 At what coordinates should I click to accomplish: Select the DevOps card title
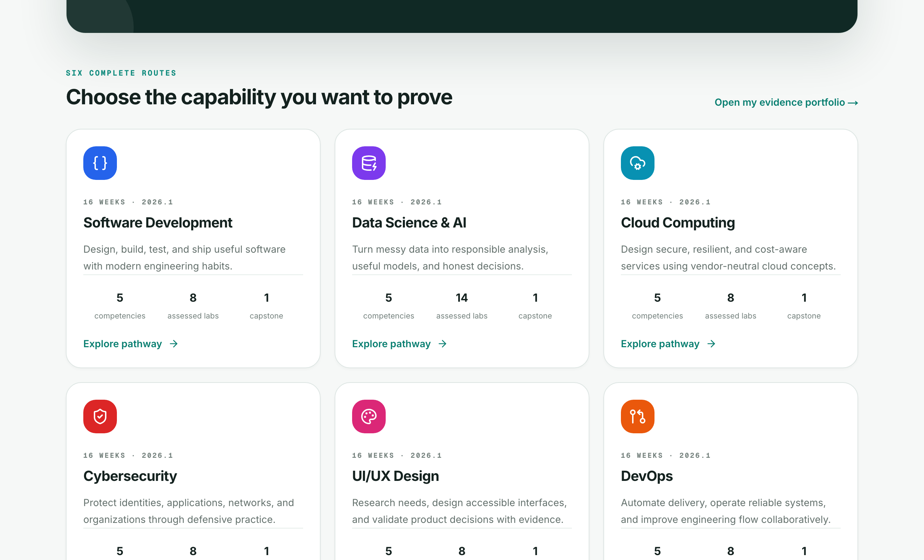pyautogui.click(x=646, y=476)
